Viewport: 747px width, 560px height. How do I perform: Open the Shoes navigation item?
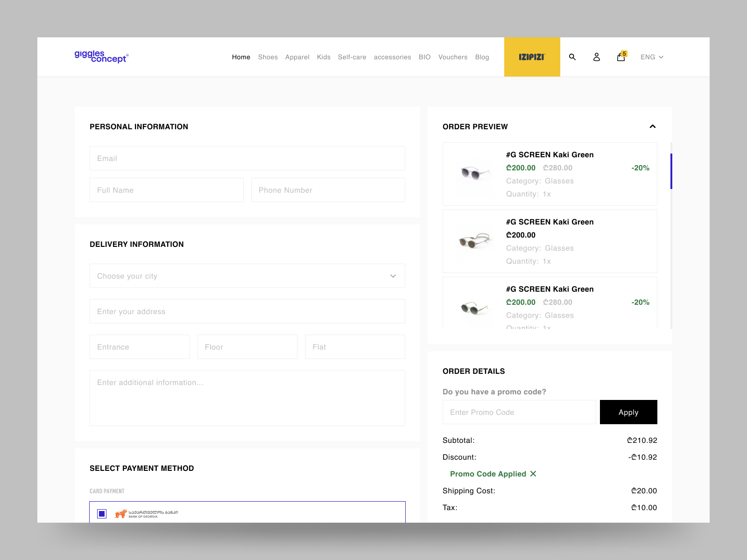click(x=268, y=57)
